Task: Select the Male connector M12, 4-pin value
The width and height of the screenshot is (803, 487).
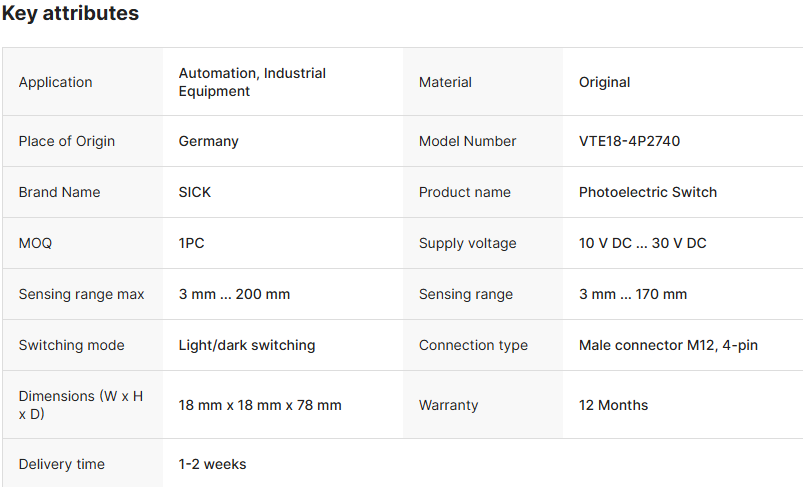Action: (x=668, y=345)
